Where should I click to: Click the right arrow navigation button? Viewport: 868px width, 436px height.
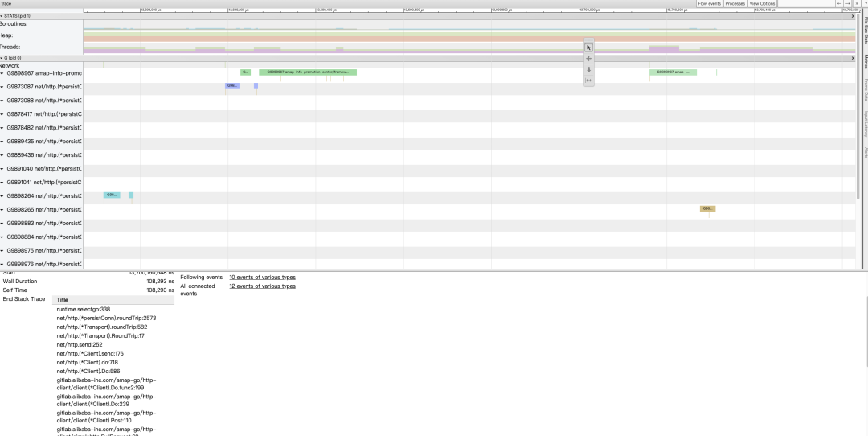tap(848, 4)
